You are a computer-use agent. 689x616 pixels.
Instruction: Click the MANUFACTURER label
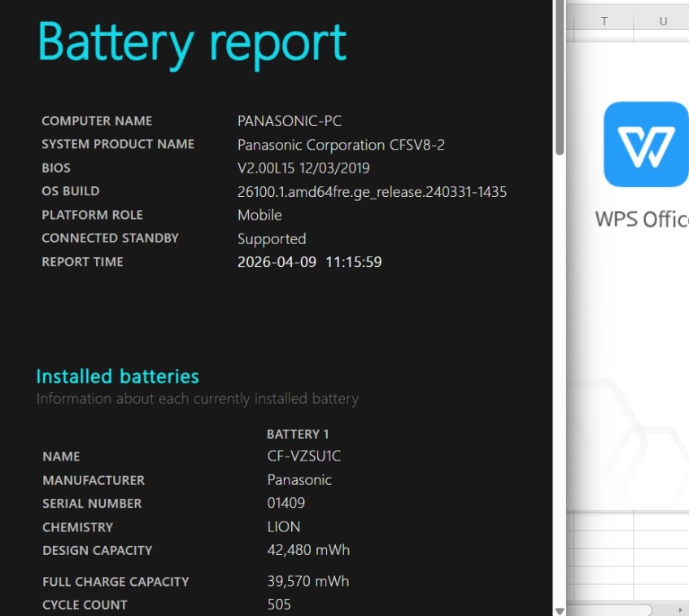click(x=94, y=480)
